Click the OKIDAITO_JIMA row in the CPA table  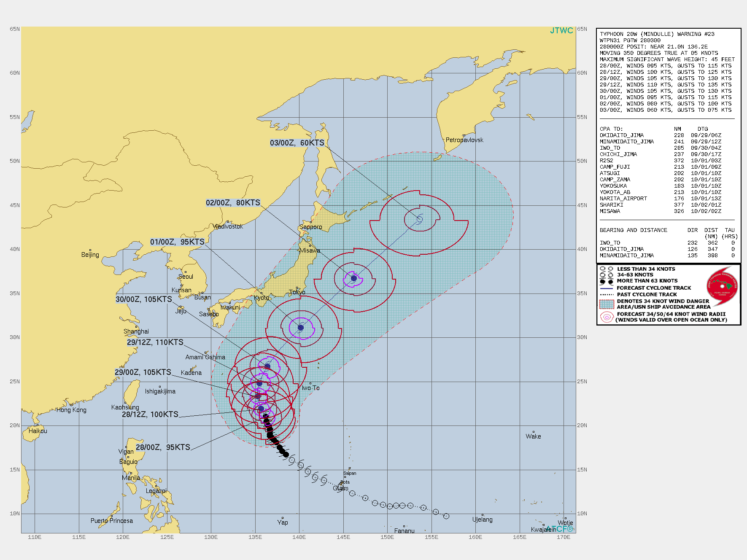coord(661,135)
